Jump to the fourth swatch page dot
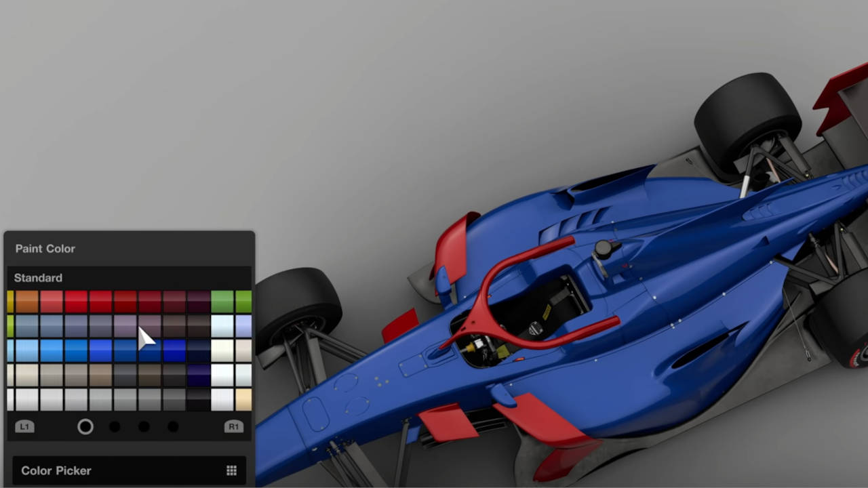868x488 pixels. pyautogui.click(x=173, y=426)
